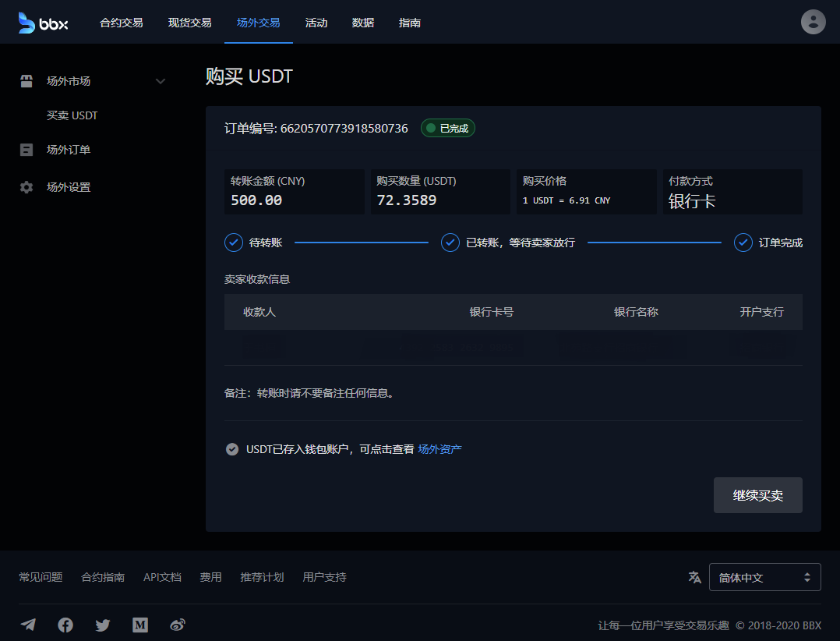The height and width of the screenshot is (641, 840).
Task: Click the USDT deposited check icon
Action: [232, 449]
